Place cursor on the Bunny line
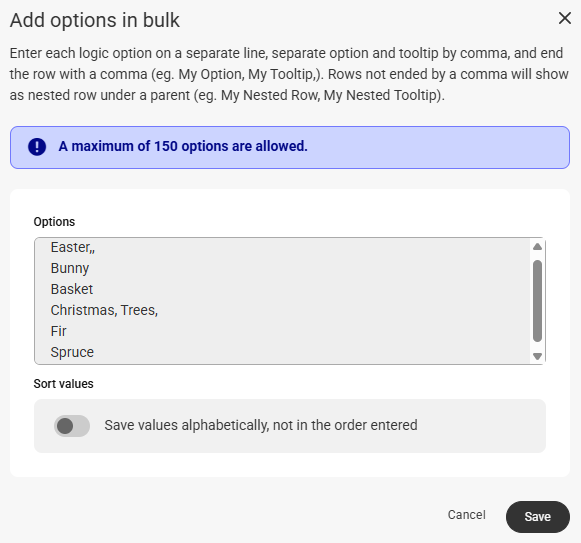 click(70, 268)
